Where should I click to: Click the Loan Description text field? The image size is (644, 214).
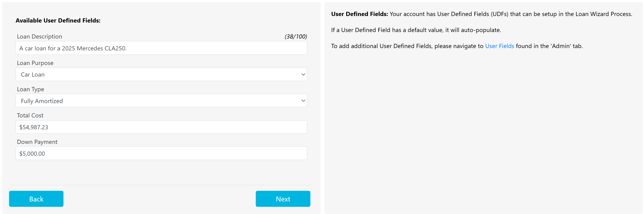161,48
